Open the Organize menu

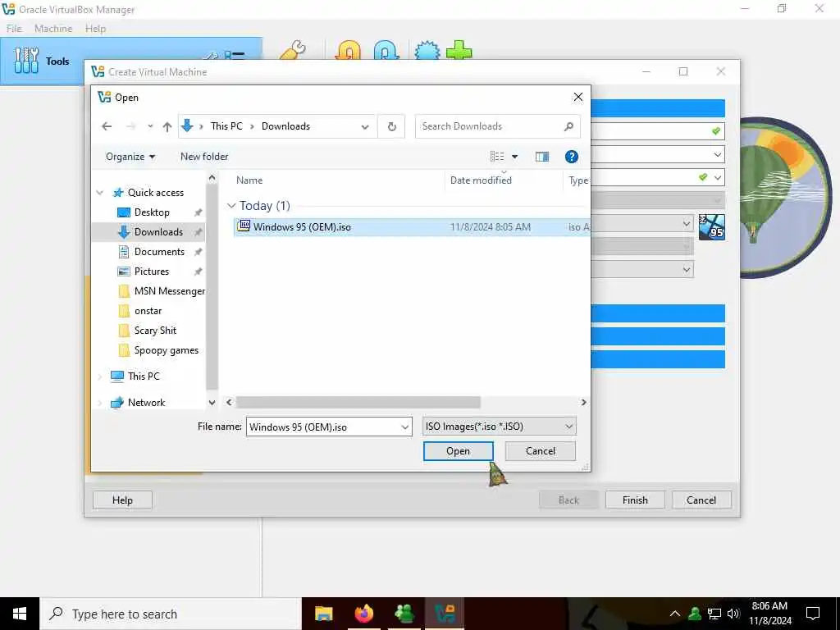(x=130, y=157)
